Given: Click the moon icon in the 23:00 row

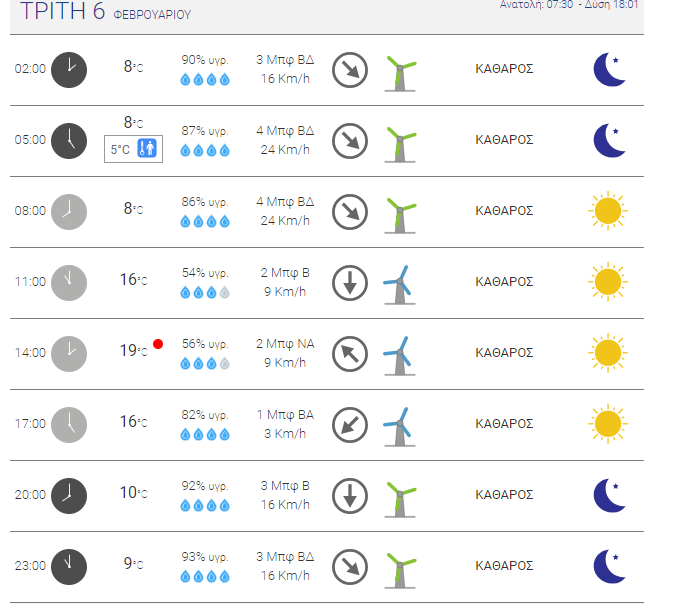Looking at the screenshot, I should pyautogui.click(x=609, y=566).
